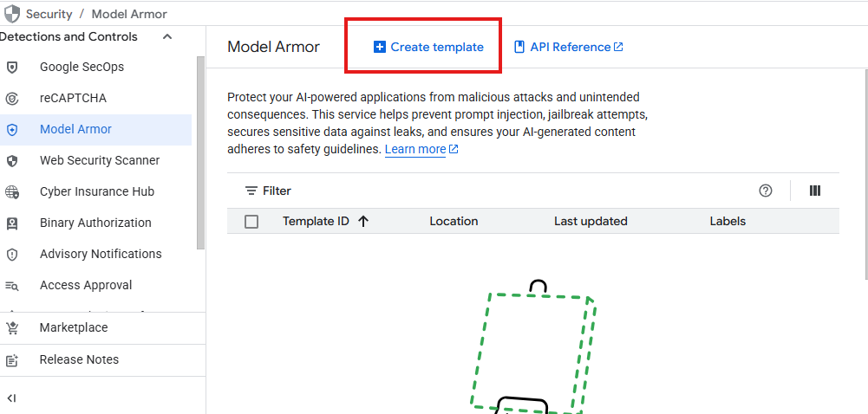Click the Cyber Insurance Hub globe icon
Viewport: 868px width, 414px height.
click(x=11, y=192)
